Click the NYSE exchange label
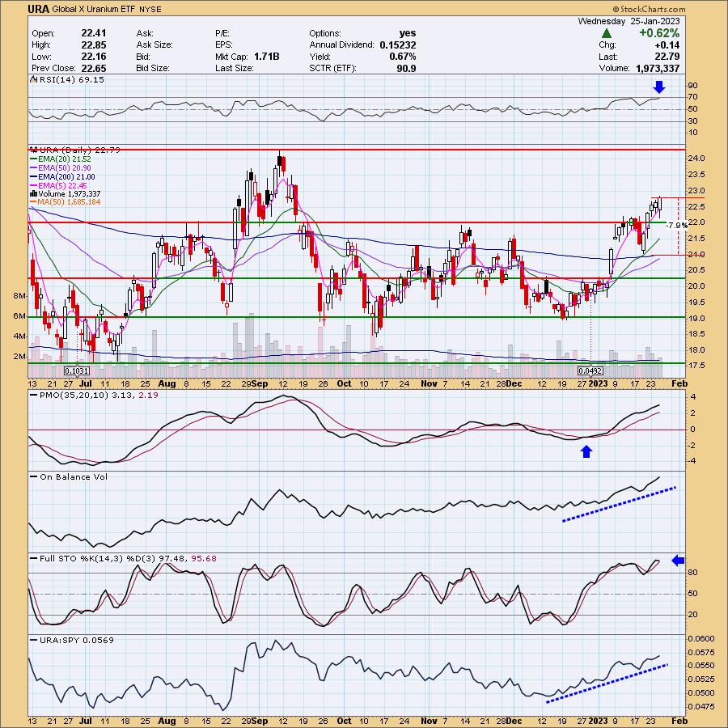Viewport: 728px width, 728px height. (x=150, y=9)
